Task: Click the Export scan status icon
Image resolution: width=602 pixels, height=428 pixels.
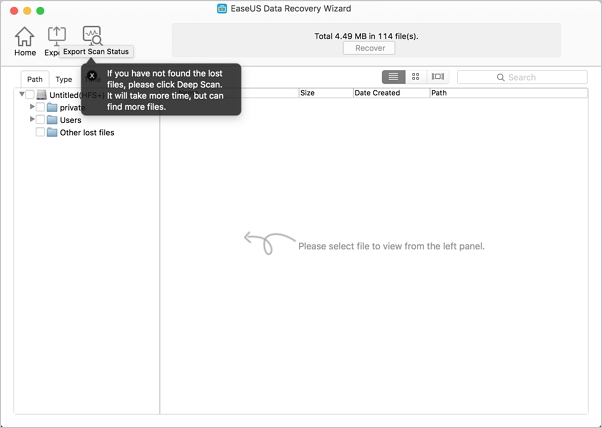Action: click(56, 37)
